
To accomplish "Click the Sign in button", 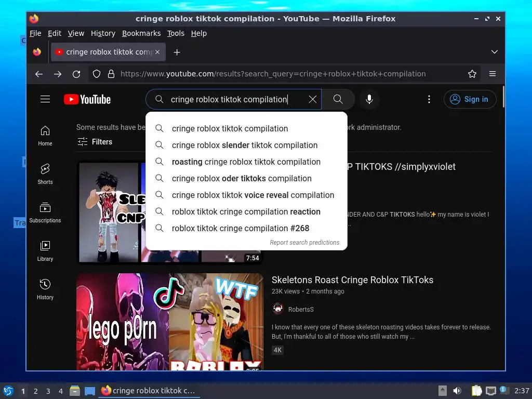I will [470, 99].
